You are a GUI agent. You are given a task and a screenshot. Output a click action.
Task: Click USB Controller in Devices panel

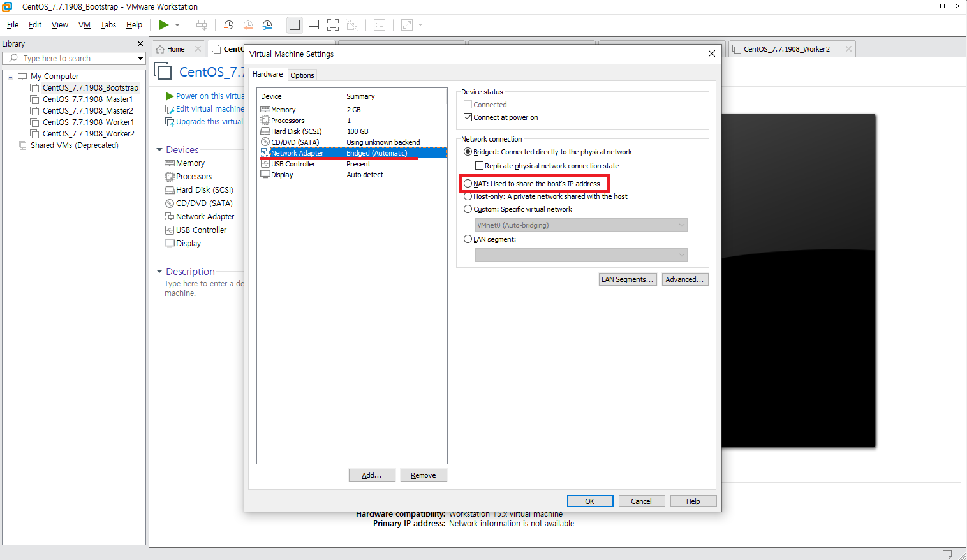196,230
